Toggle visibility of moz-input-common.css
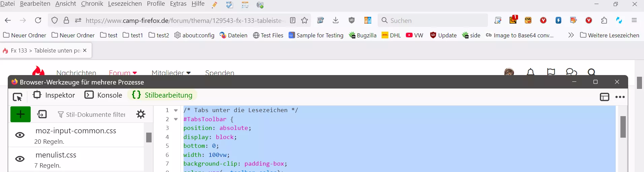 20,135
